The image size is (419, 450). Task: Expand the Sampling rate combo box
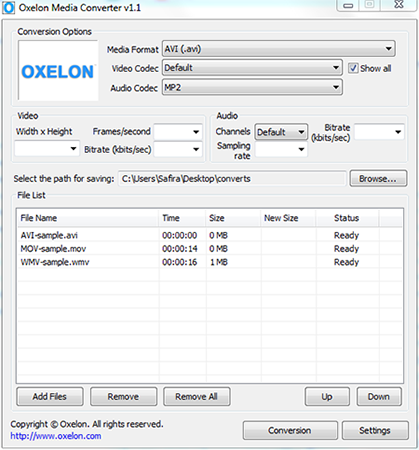(281, 149)
